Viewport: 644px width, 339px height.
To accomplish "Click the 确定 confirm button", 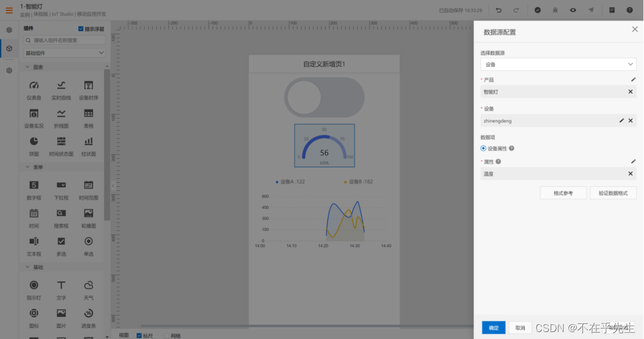I will pyautogui.click(x=493, y=327).
